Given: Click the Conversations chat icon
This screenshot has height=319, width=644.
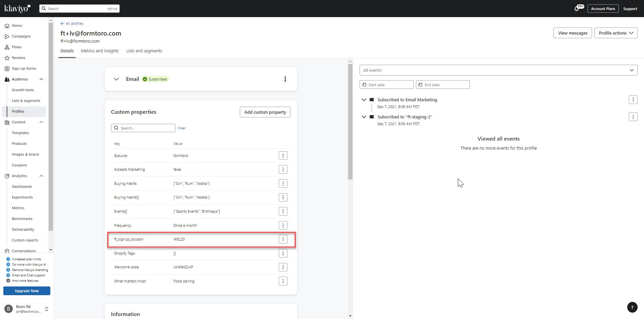Looking at the screenshot, I should point(7,251).
